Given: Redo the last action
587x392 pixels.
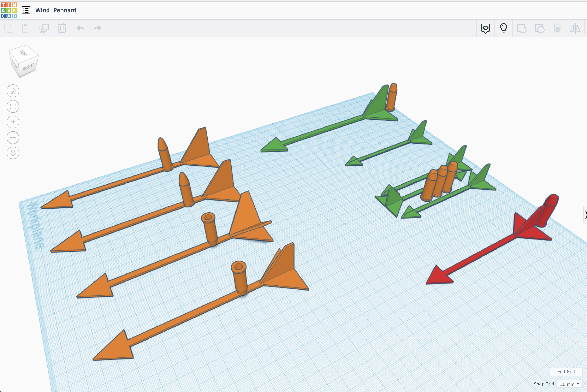Looking at the screenshot, I should pyautogui.click(x=98, y=28).
